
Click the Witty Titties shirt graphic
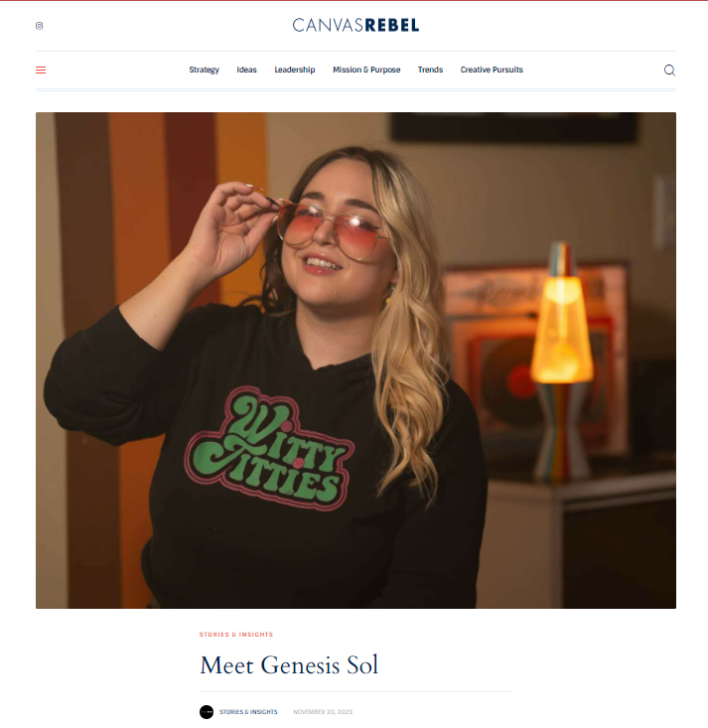(x=269, y=448)
